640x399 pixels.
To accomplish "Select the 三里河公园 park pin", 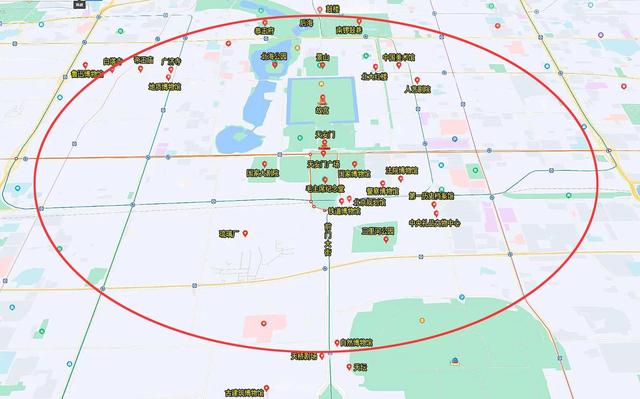I will pyautogui.click(x=386, y=240).
